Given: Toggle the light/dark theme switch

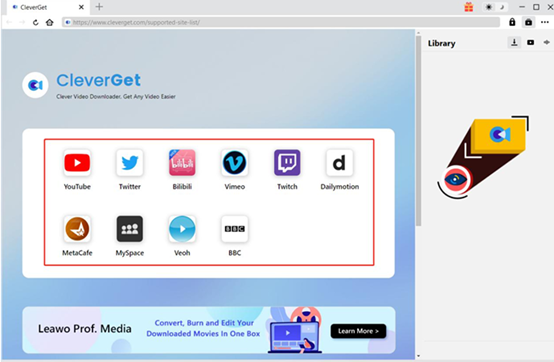Looking at the screenshot, I should 495,7.
